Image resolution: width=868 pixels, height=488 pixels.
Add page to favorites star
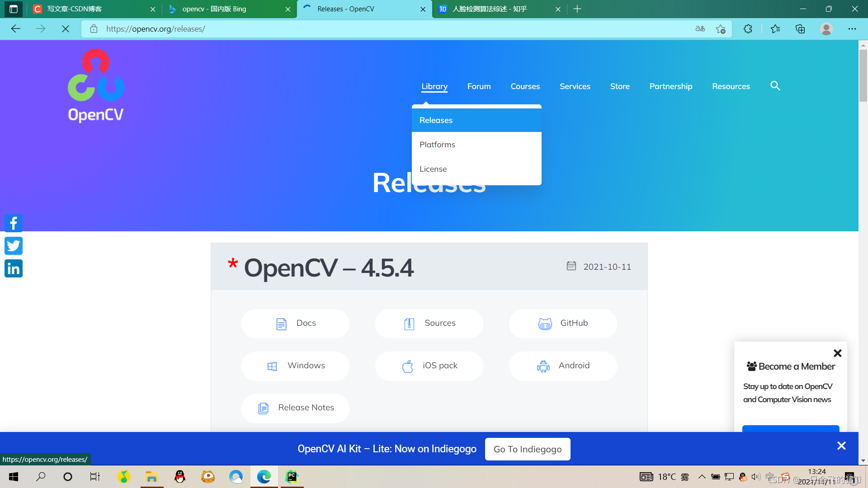tap(721, 29)
